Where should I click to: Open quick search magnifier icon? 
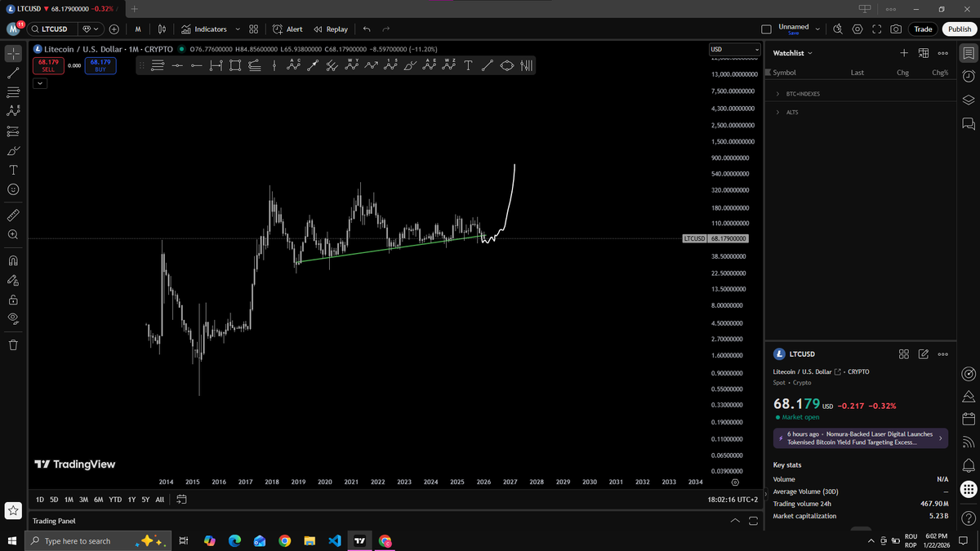839,29
